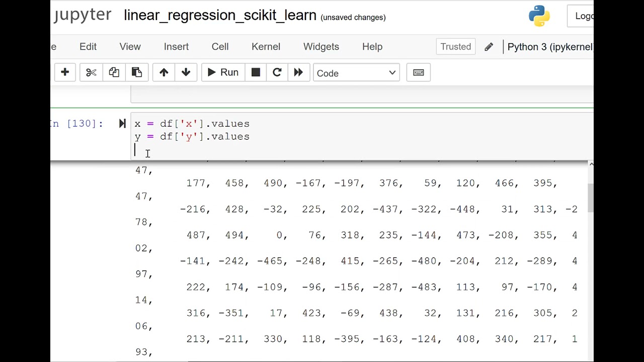
Task: Open the View menu
Action: (x=130, y=47)
